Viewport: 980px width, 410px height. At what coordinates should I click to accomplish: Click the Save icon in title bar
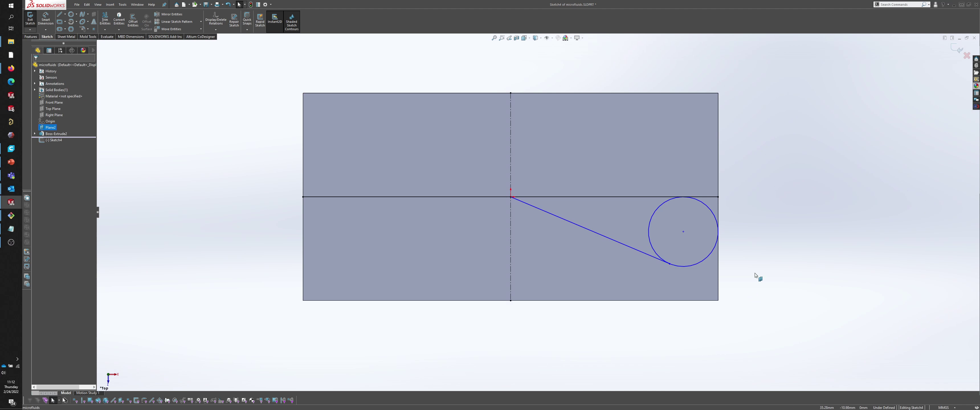click(x=206, y=5)
